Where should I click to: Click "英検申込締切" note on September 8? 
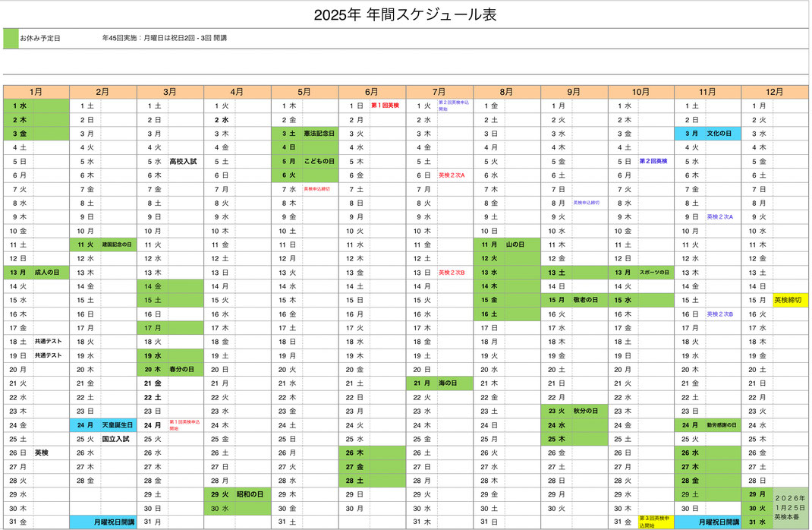586,203
